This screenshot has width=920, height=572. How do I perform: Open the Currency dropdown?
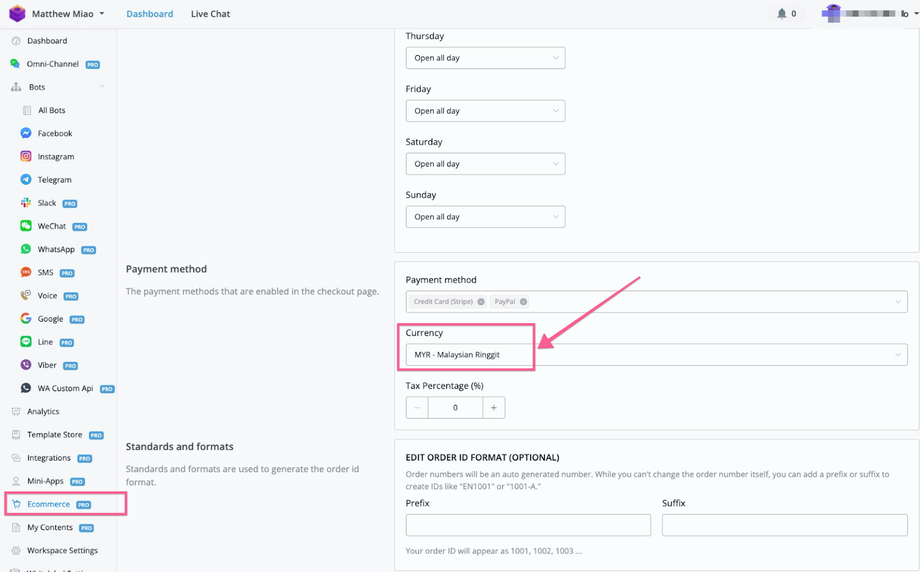[656, 355]
